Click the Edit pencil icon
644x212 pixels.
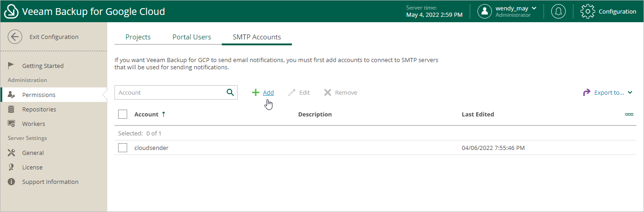(292, 92)
